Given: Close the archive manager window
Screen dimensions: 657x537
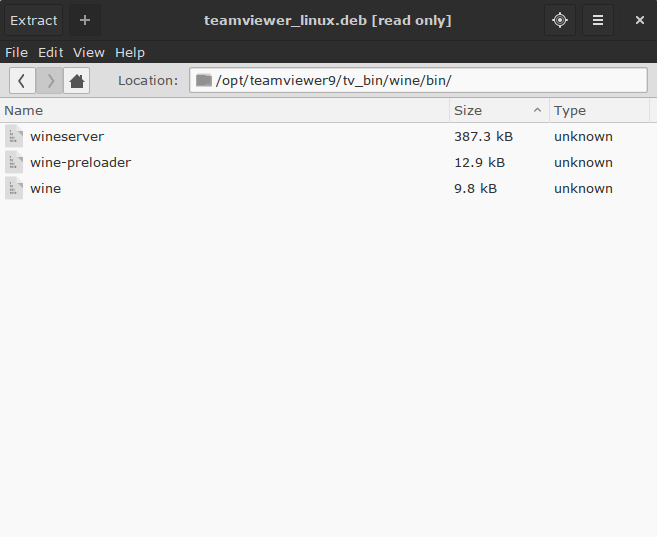Looking at the screenshot, I should point(639,20).
